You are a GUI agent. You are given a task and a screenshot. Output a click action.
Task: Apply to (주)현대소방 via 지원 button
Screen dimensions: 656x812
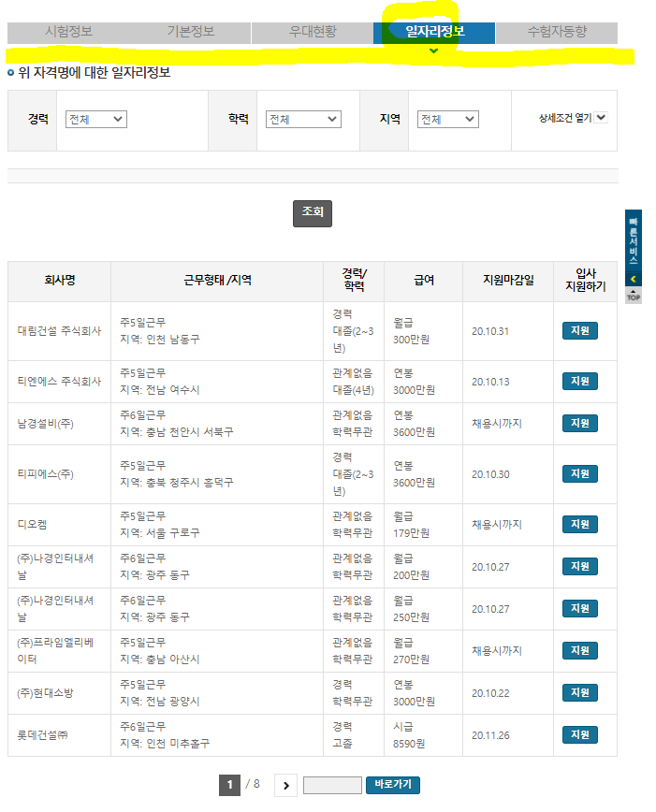(580, 692)
